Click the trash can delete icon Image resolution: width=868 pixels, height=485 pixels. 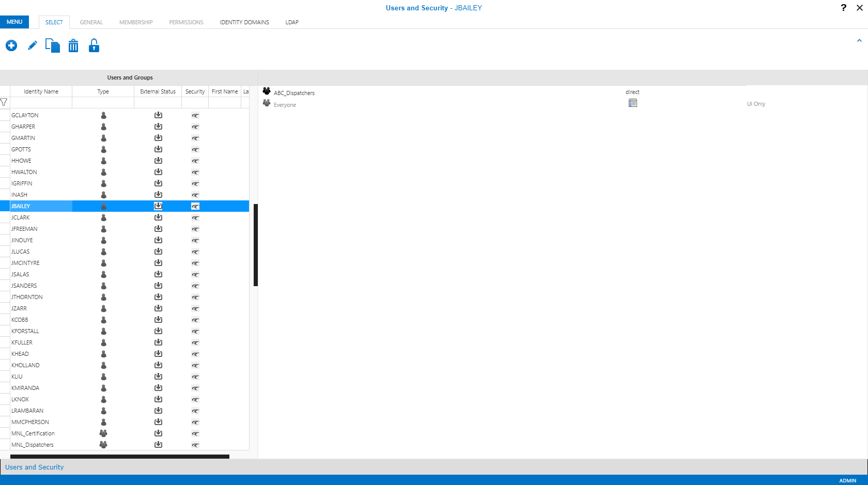tap(73, 46)
